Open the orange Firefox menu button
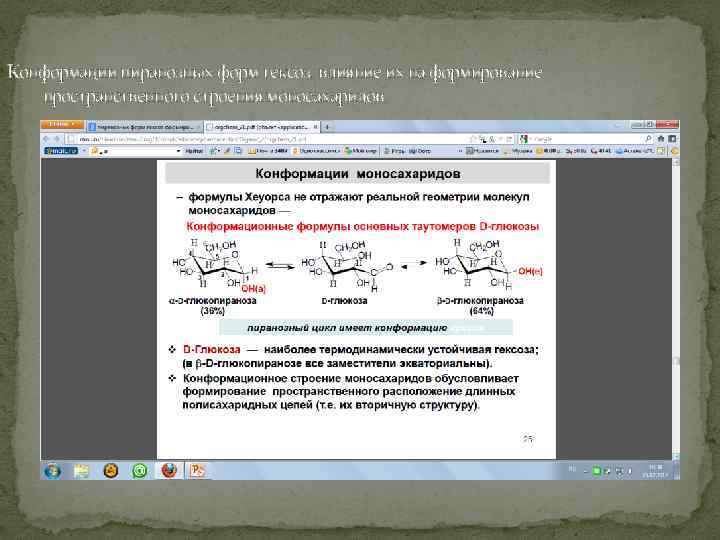Image resolution: width=720 pixels, height=540 pixels. pos(62,124)
